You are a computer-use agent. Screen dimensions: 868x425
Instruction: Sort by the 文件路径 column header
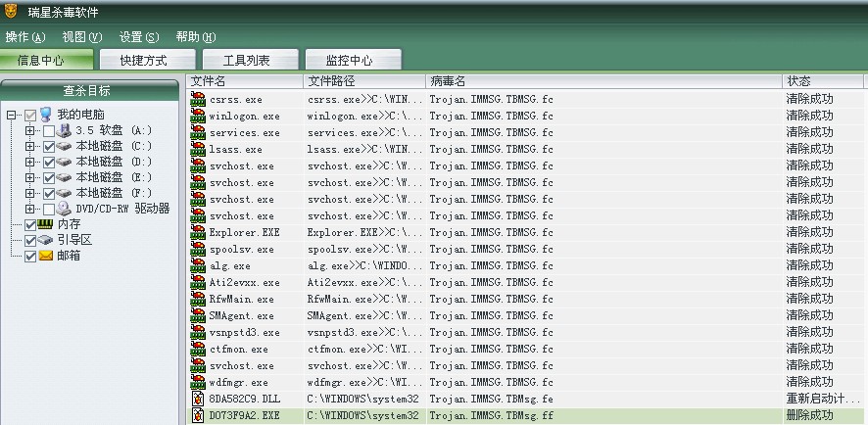(364, 81)
